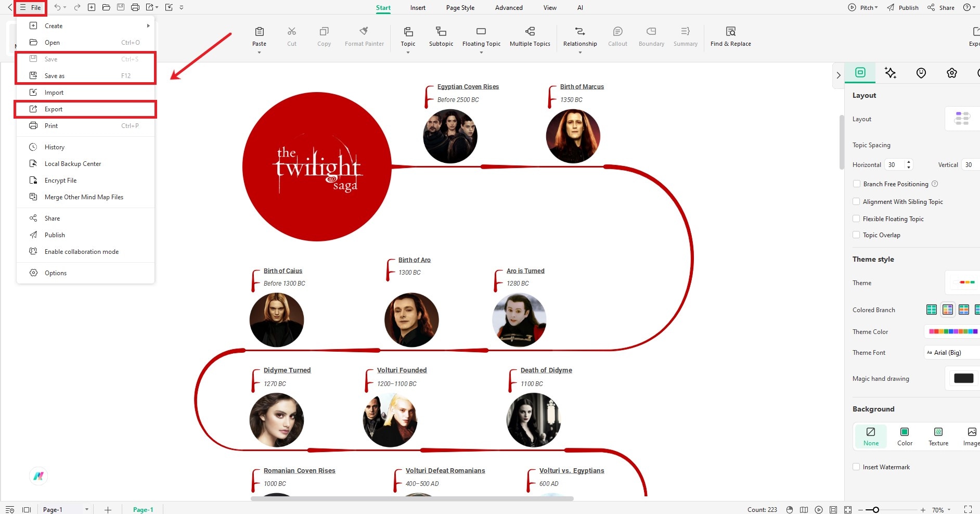Click the new file plus icon
980x514 pixels.
92,7
